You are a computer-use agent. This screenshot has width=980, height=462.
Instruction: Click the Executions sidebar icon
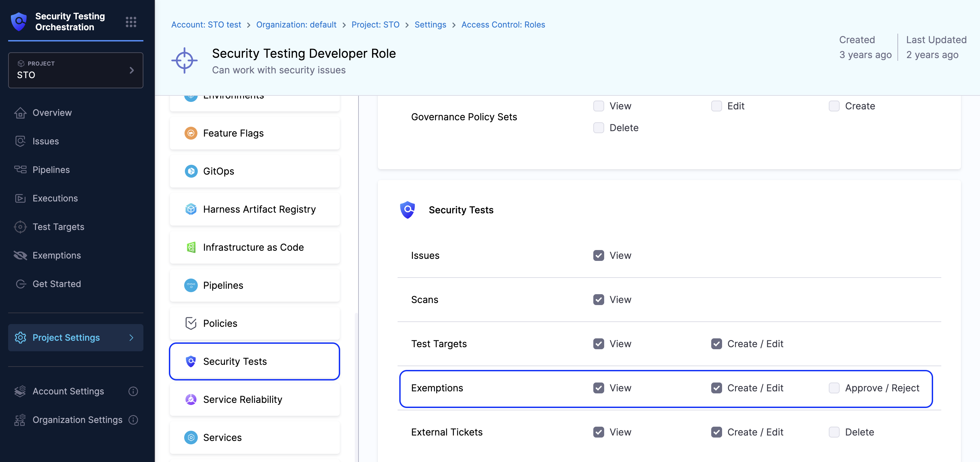[20, 198]
